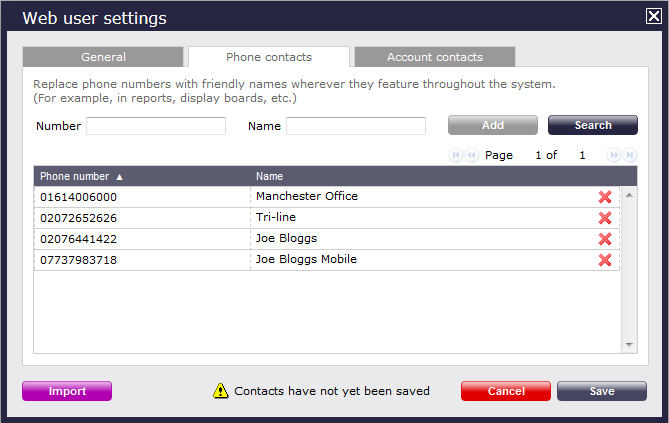
Task: Switch to the General tab
Action: [x=103, y=57]
